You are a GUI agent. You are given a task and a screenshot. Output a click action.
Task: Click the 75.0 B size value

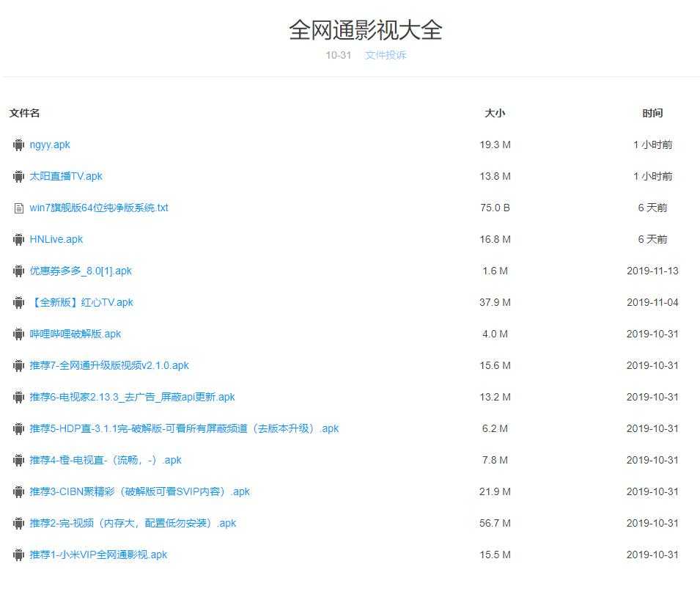[x=495, y=208]
